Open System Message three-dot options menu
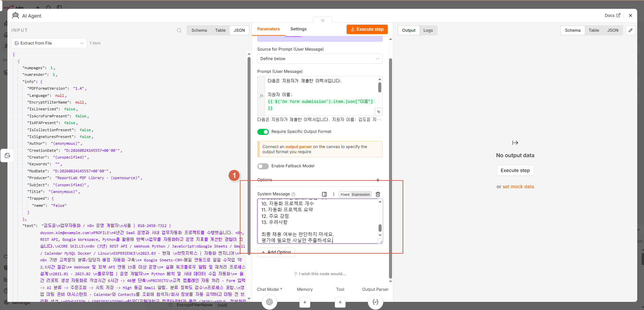 point(334,194)
